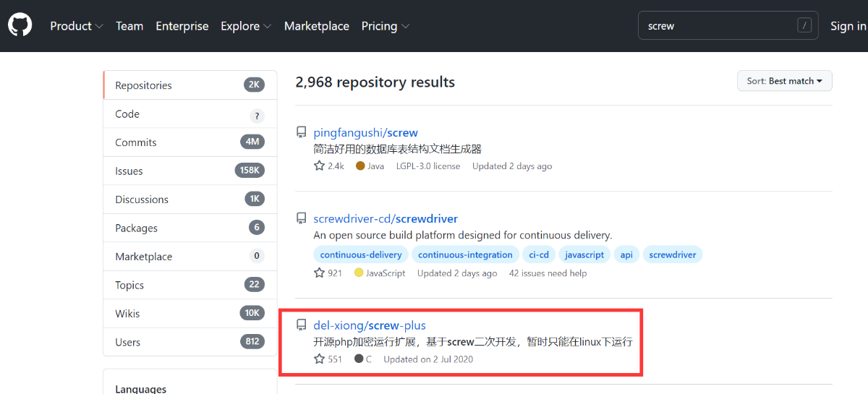868x394 pixels.
Task: Expand the Pricing menu
Action: (386, 26)
